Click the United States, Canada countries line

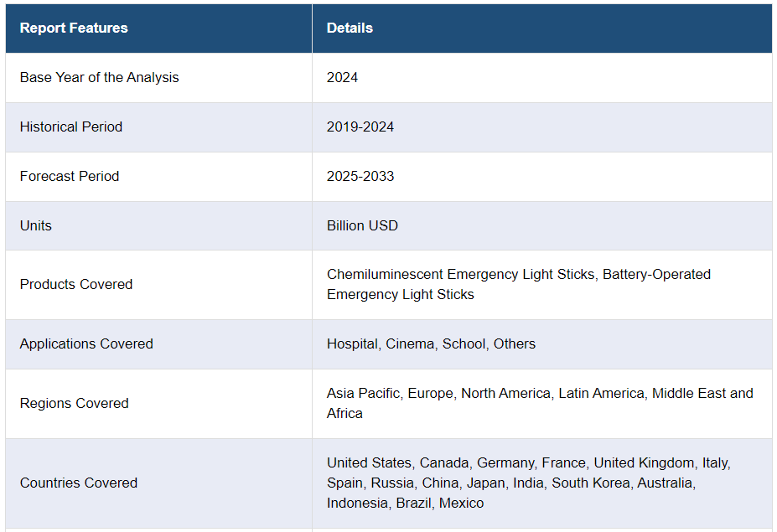point(529,463)
